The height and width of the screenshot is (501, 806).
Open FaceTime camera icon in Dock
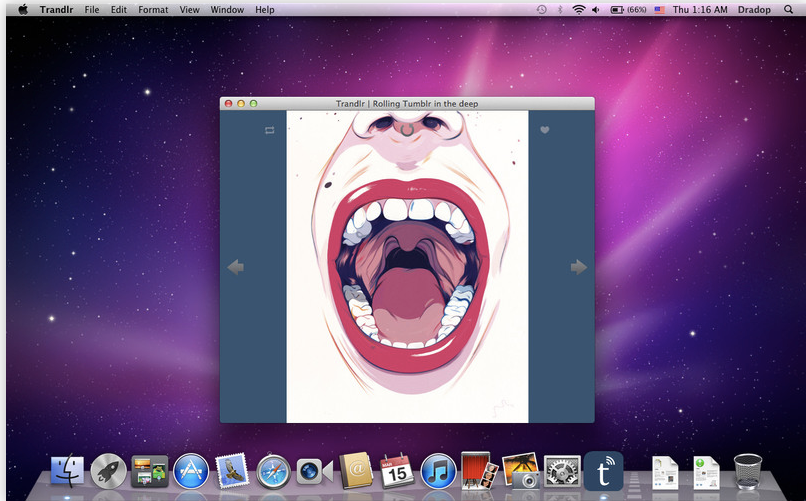point(314,471)
